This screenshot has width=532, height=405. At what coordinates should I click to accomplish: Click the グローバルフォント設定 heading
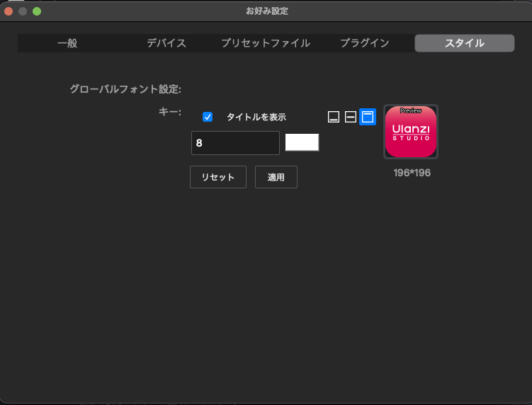coord(125,89)
